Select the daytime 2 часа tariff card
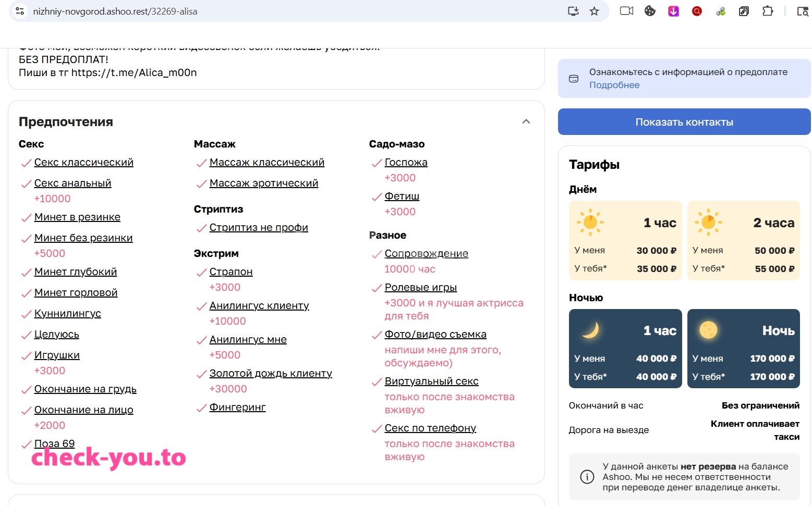812x506 pixels. point(744,241)
